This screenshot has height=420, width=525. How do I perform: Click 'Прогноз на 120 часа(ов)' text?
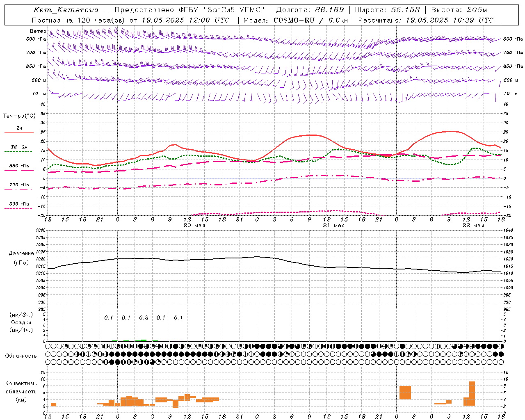tap(79, 20)
